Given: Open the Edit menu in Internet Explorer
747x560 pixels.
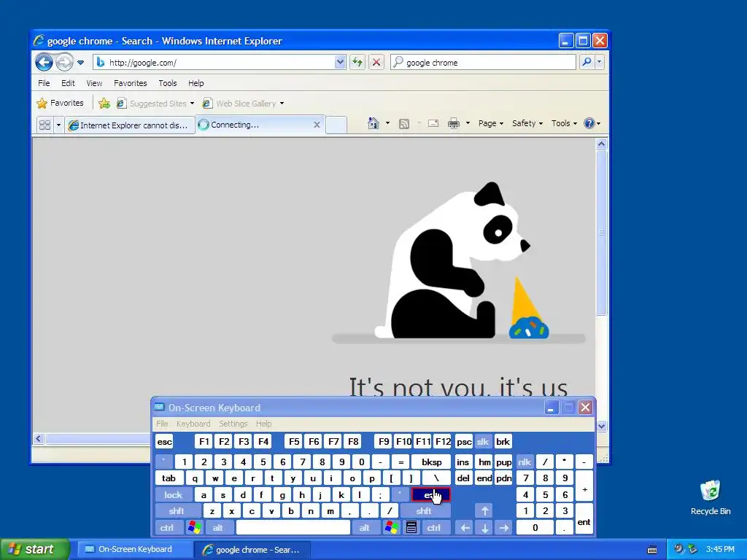Looking at the screenshot, I should tap(68, 83).
